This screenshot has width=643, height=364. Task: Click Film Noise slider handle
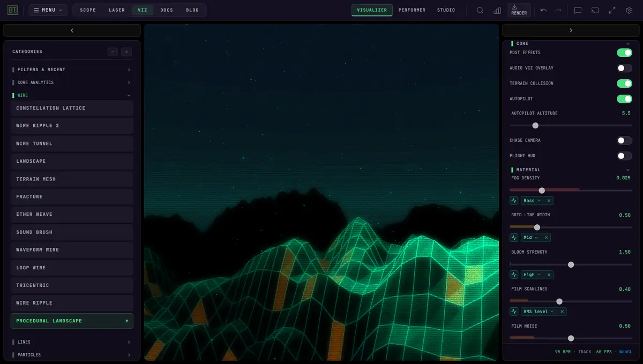[571, 338]
